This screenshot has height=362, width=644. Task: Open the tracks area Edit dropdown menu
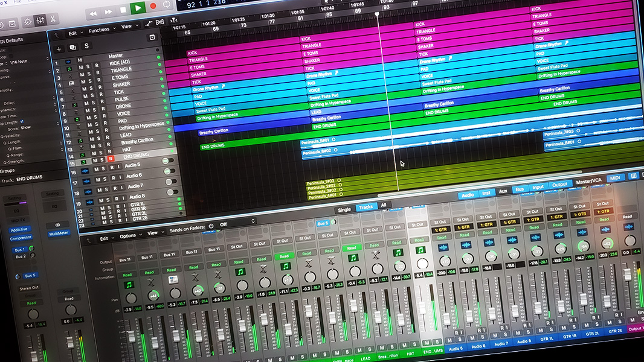click(75, 33)
